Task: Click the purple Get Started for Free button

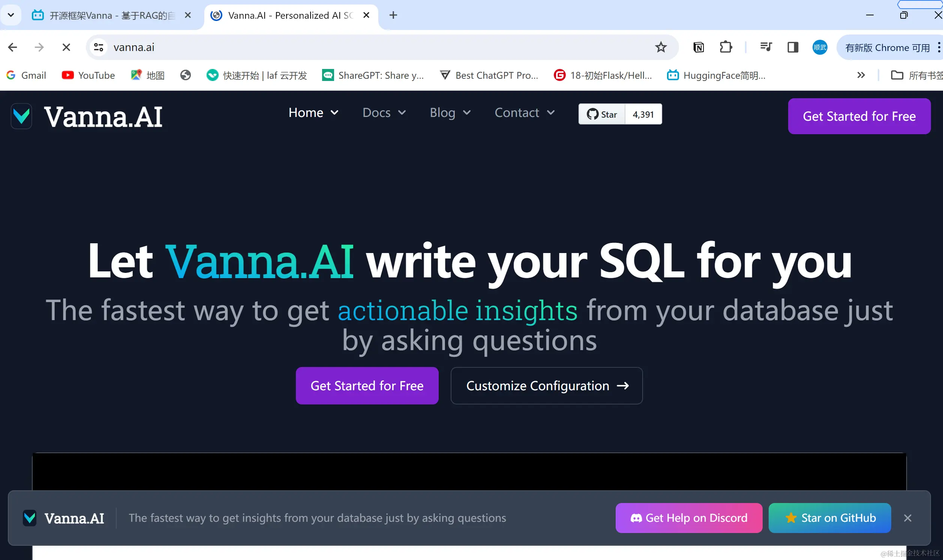Action: coord(366,385)
